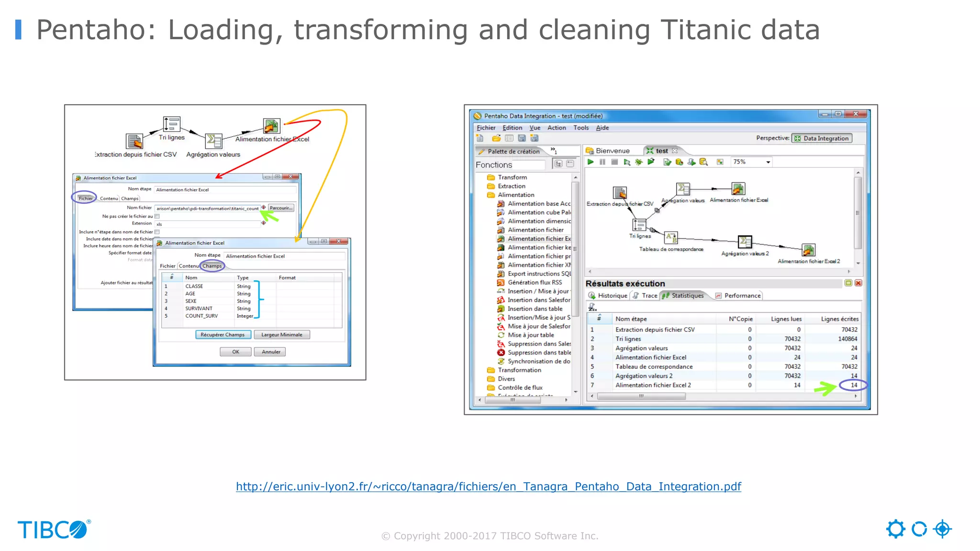Select the Tableau de correspondance step icon
The image size is (980, 551).
point(671,237)
